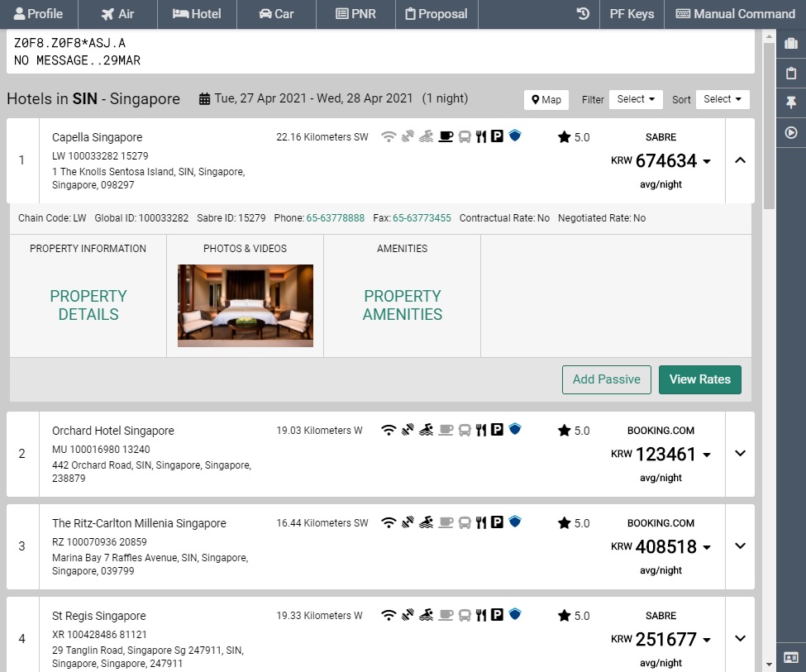The width and height of the screenshot is (806, 672).
Task: Click the pushpin icon in right sidebar
Action: tap(791, 102)
